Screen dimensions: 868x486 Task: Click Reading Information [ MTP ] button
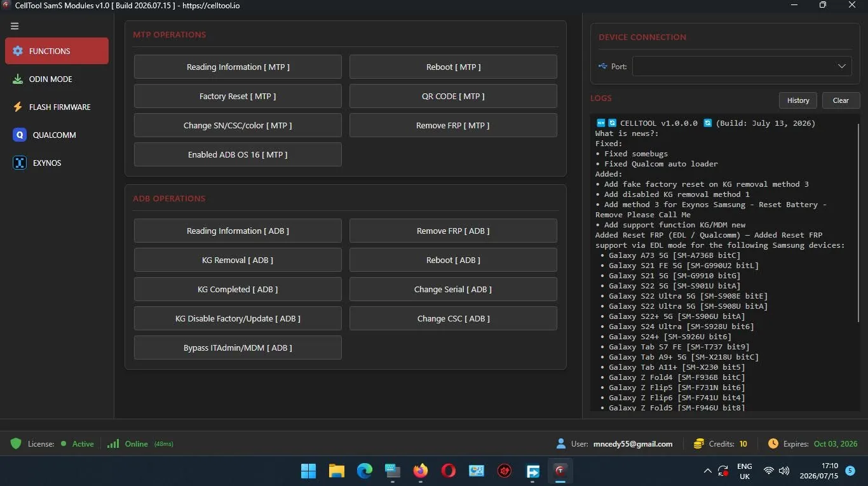(238, 67)
